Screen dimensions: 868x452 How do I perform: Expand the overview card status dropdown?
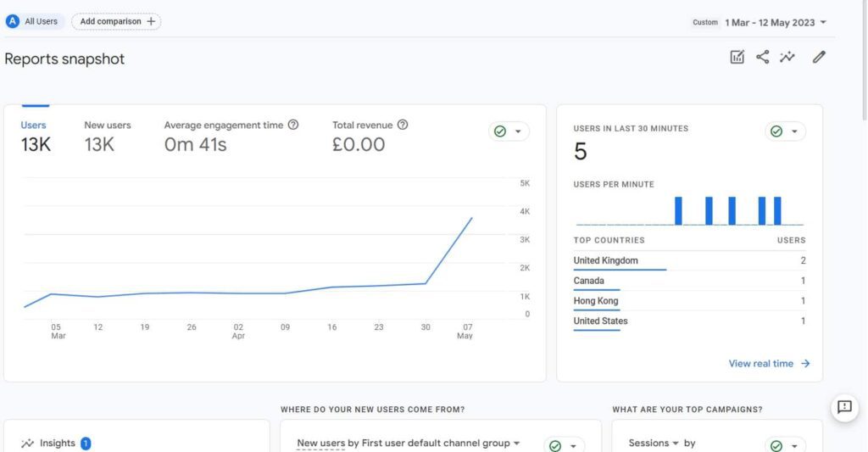509,131
